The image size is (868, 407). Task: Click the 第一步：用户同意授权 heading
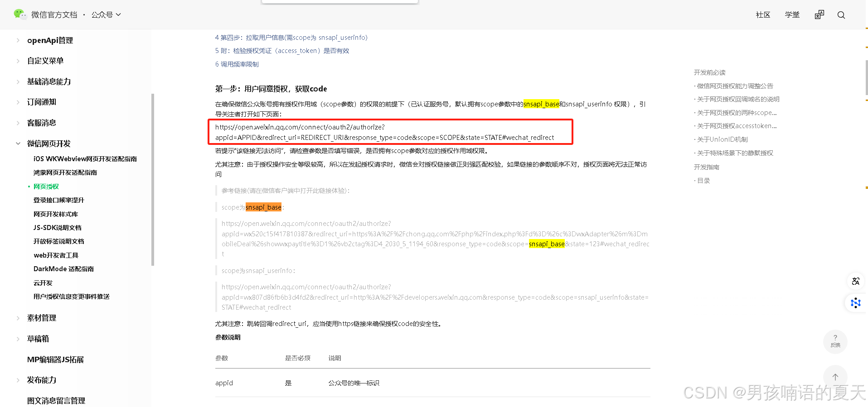tap(271, 89)
